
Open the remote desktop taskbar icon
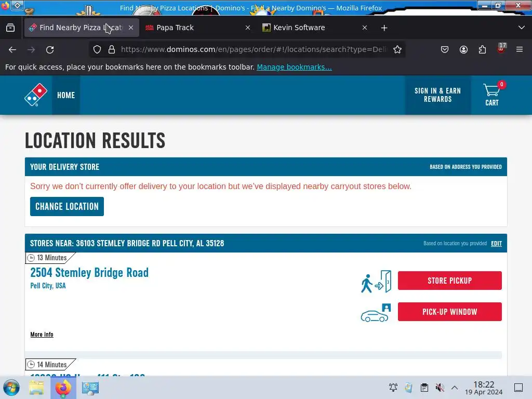(90, 388)
